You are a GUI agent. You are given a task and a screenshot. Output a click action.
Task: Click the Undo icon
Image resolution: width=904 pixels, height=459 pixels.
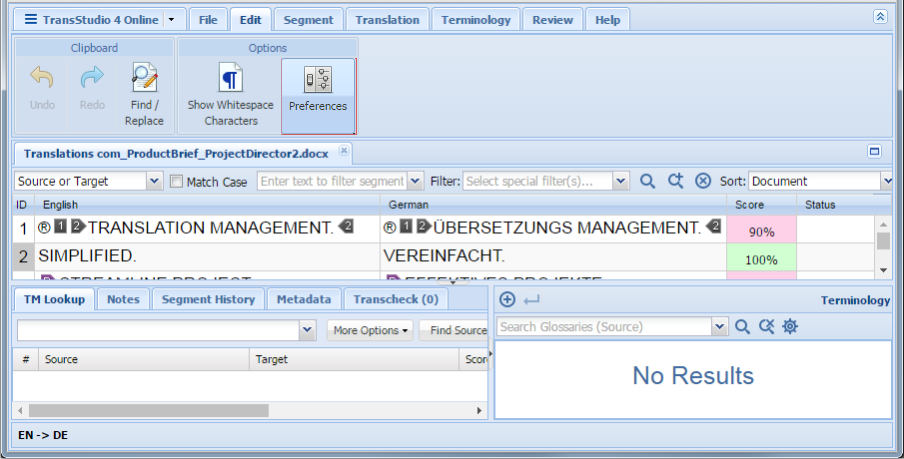tap(42, 77)
